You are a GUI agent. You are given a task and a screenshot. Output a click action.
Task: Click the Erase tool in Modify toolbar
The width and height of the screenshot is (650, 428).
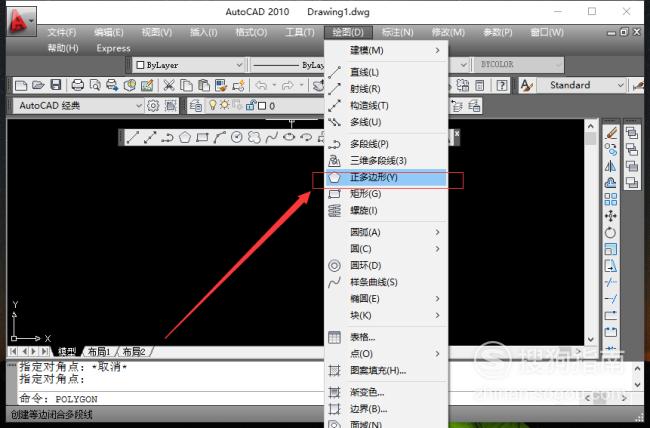[611, 133]
